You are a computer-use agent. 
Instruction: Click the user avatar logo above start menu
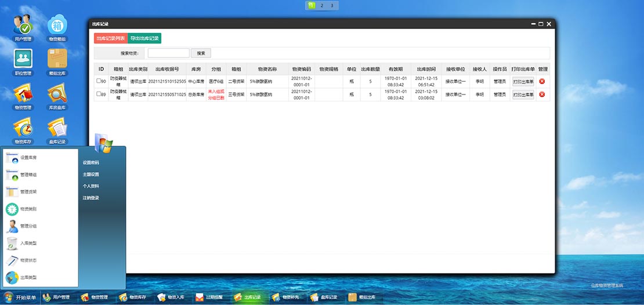point(104,143)
